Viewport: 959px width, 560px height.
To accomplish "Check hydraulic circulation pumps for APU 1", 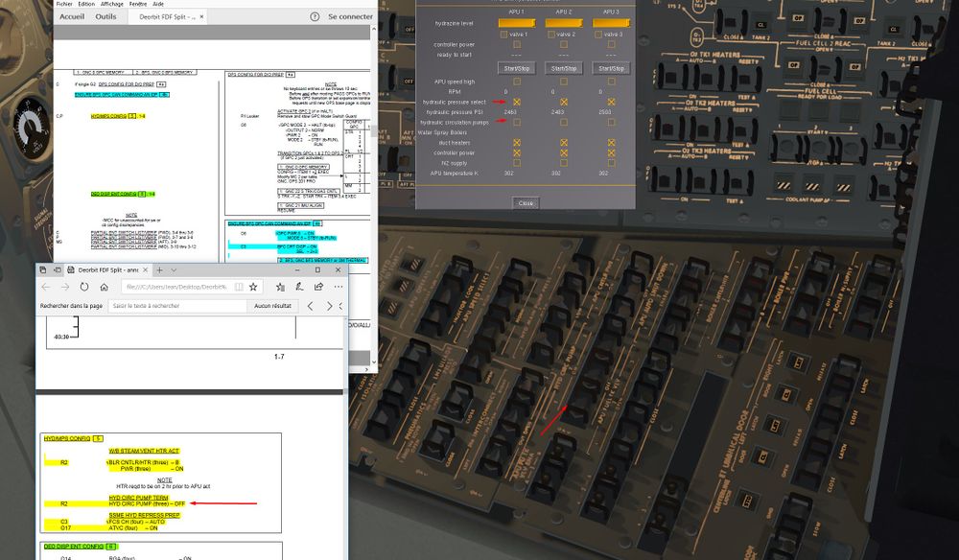I will tap(517, 123).
